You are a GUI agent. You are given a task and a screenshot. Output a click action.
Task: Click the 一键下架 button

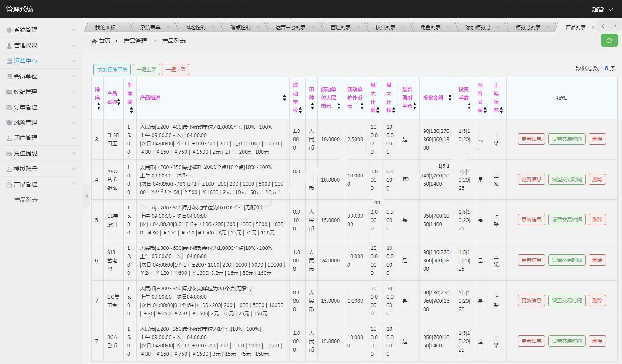tap(175, 69)
